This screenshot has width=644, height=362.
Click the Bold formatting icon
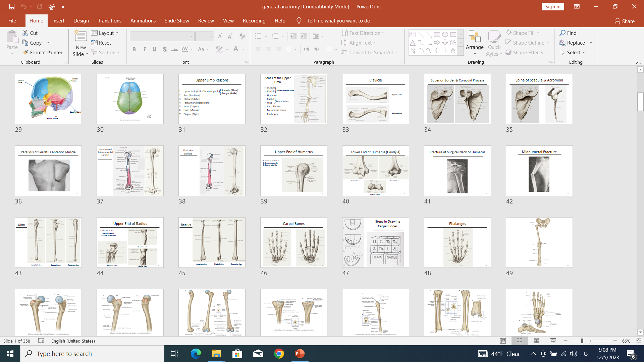click(133, 49)
